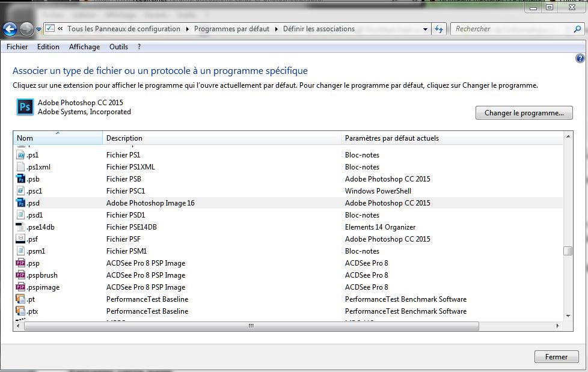Click the vertical scrollbar thumb
Screen dimensions: 588x372
tap(568, 251)
